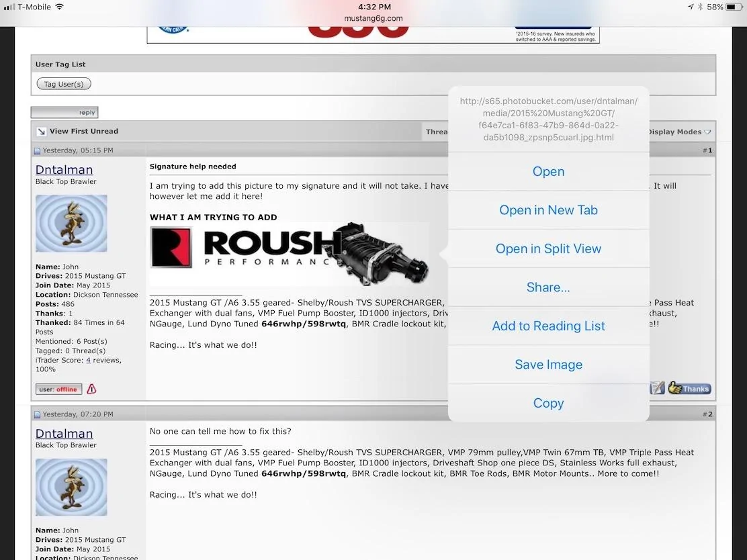Choose Open in New Tab
Viewport: 747px width, 560px height.
[x=548, y=210]
